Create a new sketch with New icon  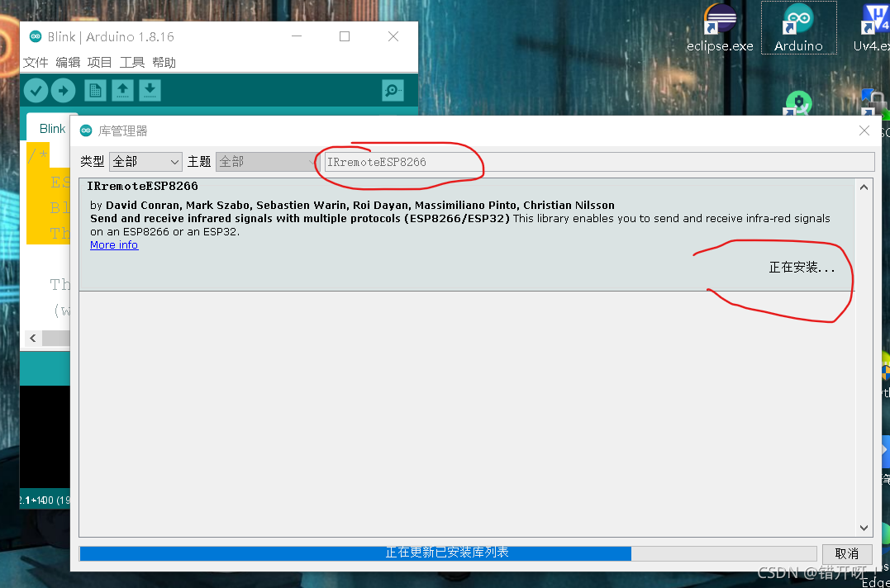click(95, 90)
